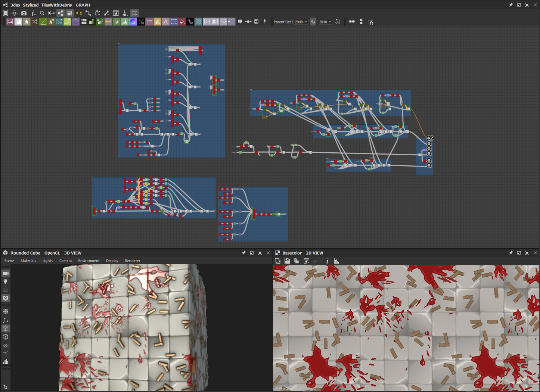
Task: Open the Environment menu in 3D view
Action: 89,261
